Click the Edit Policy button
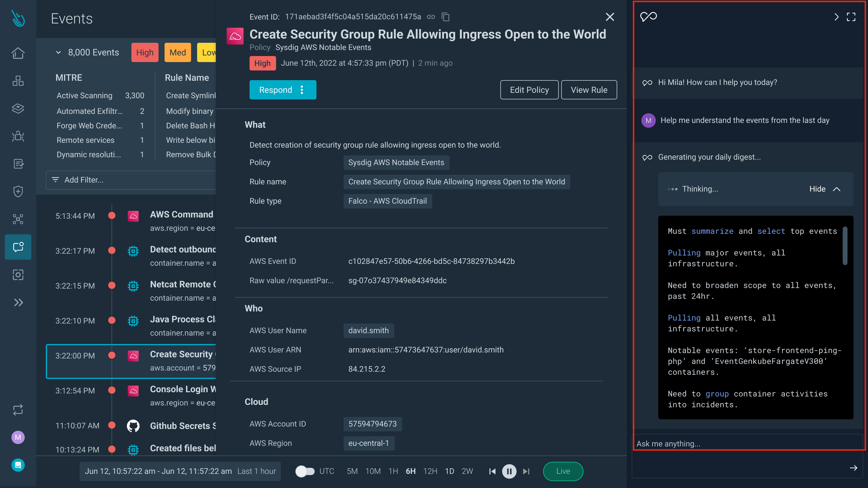Image resolution: width=868 pixels, height=488 pixels. [x=529, y=90]
